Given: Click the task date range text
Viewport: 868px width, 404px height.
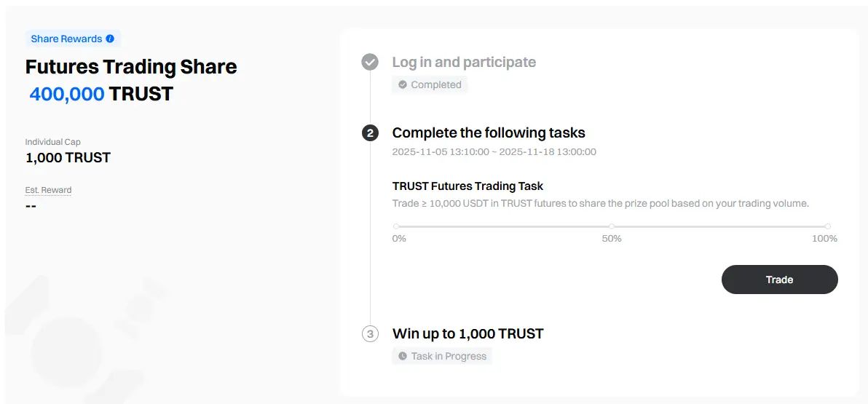Looking at the screenshot, I should pos(494,152).
